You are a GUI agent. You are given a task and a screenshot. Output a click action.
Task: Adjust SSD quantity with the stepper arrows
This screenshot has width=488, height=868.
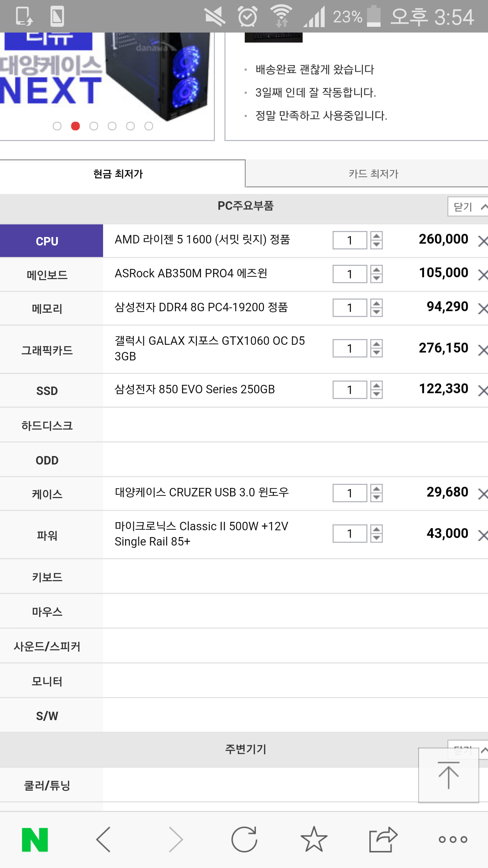pos(377,390)
